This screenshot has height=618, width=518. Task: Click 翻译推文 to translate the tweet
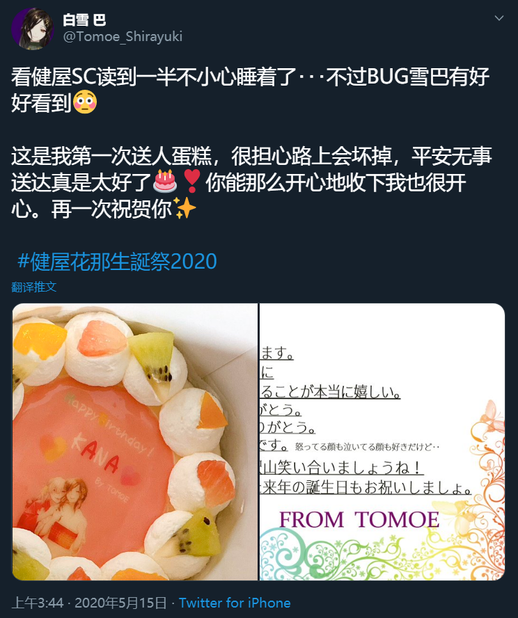tap(34, 287)
